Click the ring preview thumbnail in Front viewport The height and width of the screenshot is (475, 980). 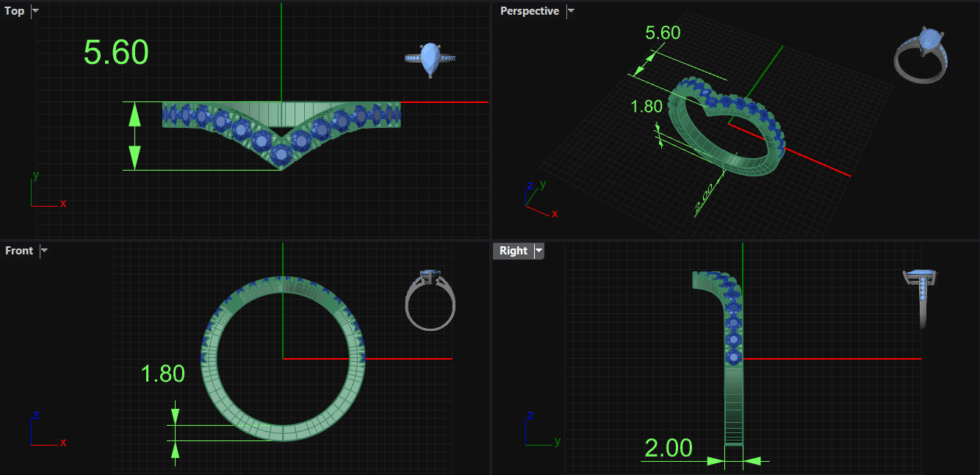click(x=430, y=299)
